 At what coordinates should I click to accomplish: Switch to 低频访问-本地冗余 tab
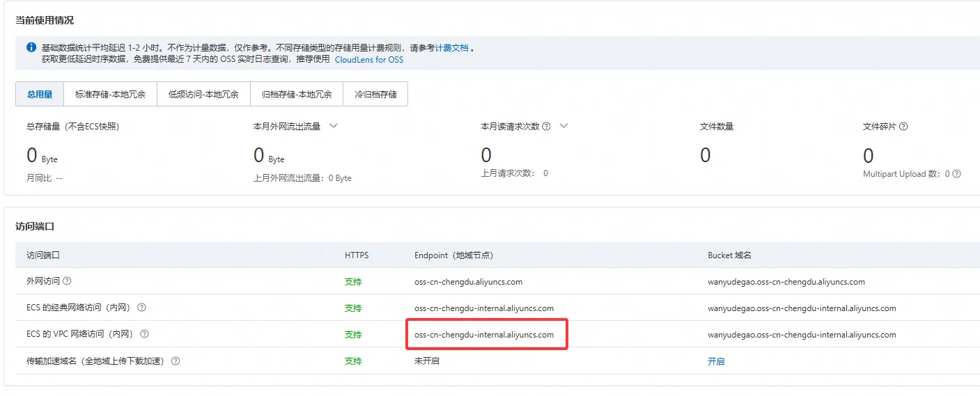coord(203,94)
